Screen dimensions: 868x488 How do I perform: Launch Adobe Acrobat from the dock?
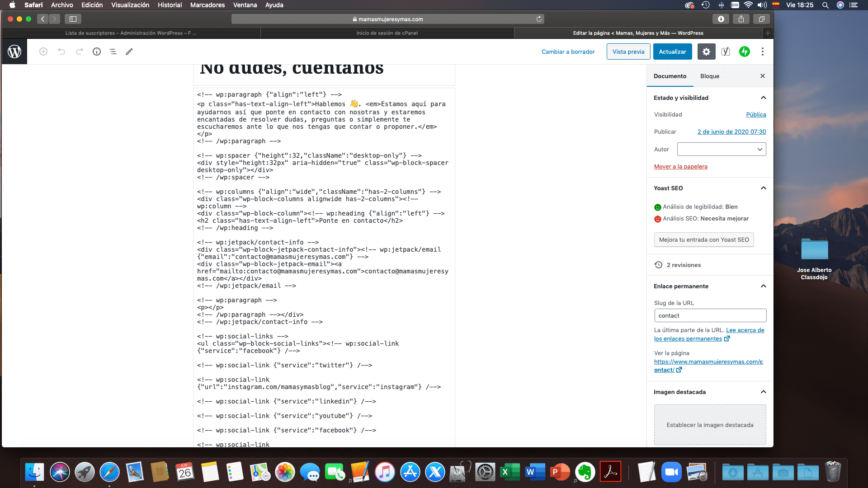point(610,472)
